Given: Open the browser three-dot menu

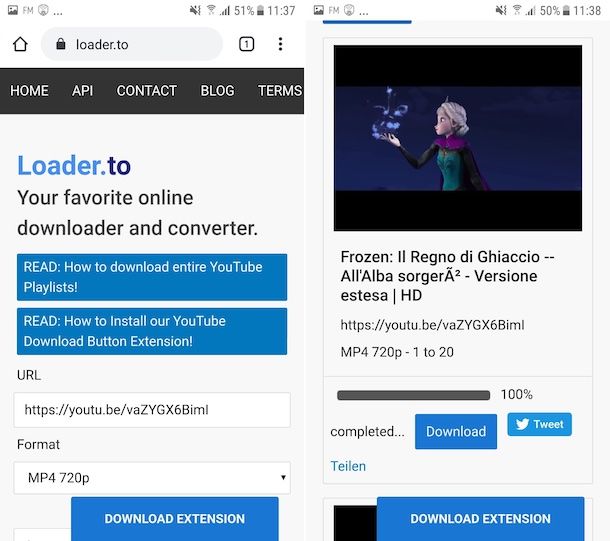Looking at the screenshot, I should coord(280,44).
